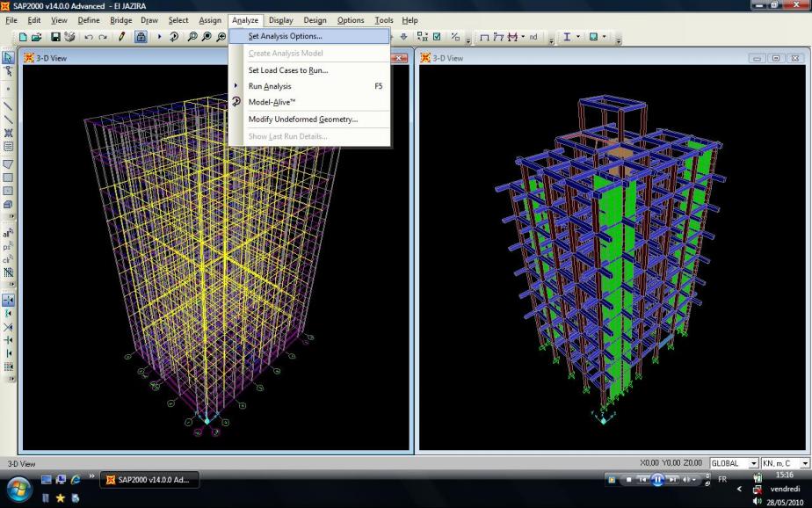Click the concrete design square icon
The width and height of the screenshot is (812, 508).
593,37
